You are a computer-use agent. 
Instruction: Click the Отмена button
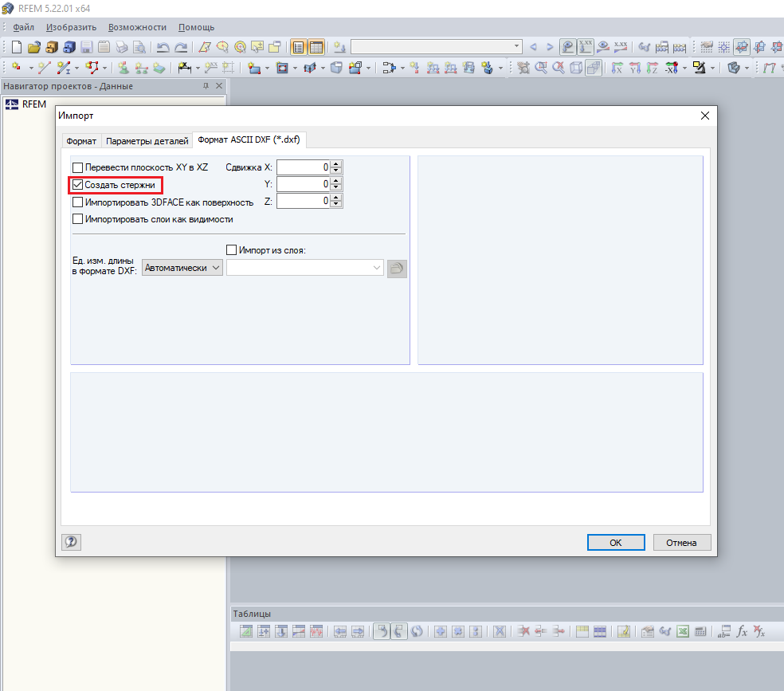coord(681,543)
